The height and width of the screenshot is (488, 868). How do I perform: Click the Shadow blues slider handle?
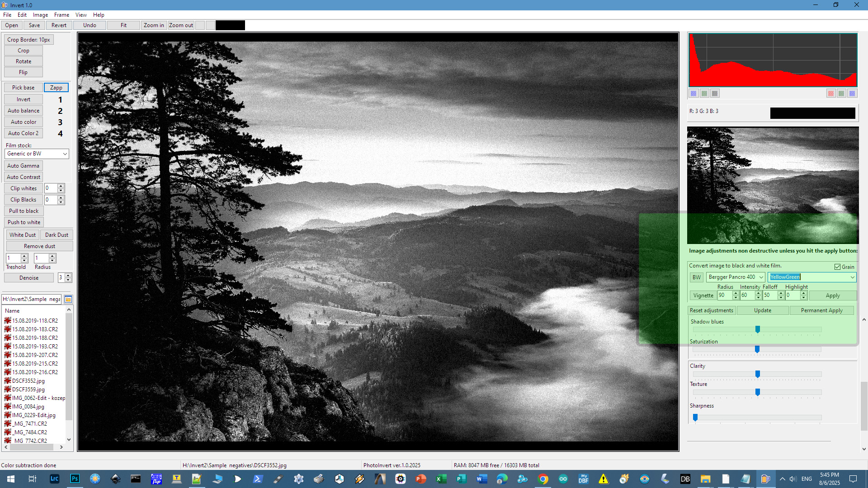[x=758, y=329]
